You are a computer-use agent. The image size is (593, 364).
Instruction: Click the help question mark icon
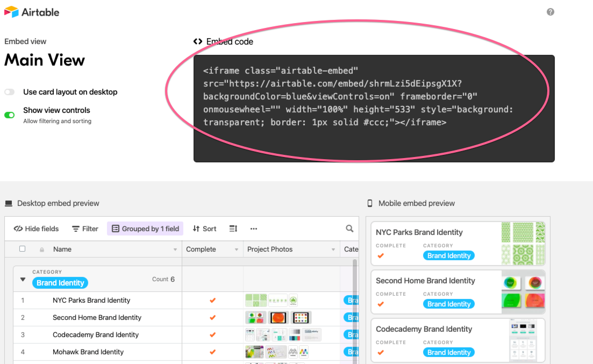550,11
